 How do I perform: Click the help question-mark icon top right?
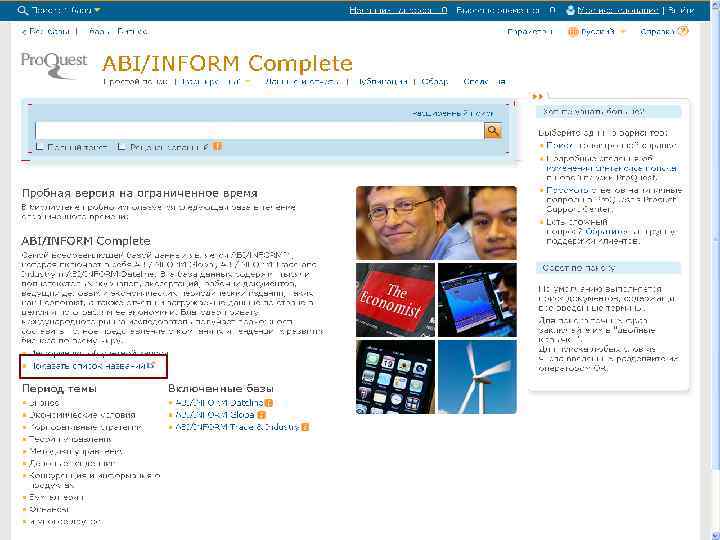tap(683, 31)
